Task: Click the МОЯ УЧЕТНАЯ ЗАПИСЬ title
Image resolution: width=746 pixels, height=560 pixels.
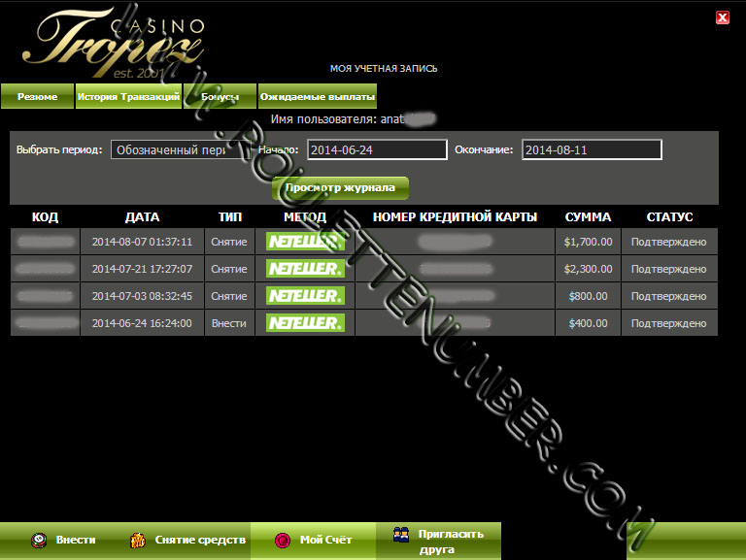Action: tap(384, 69)
